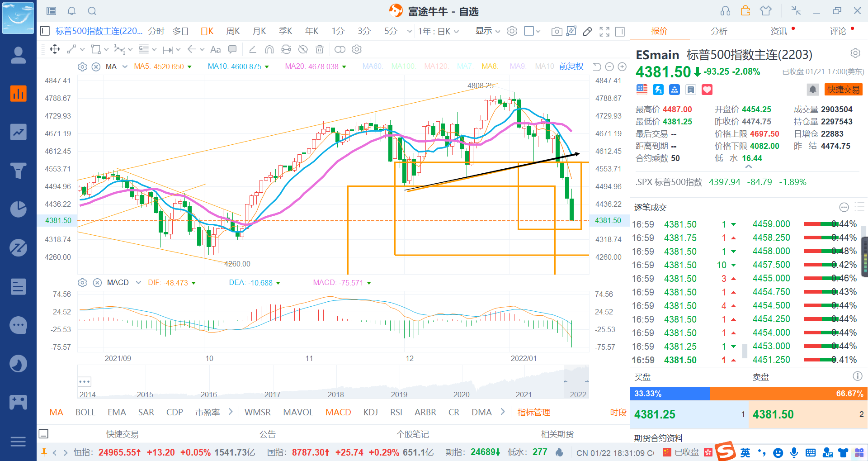Expand the MA5 indicator dropdown arrow

(189, 67)
